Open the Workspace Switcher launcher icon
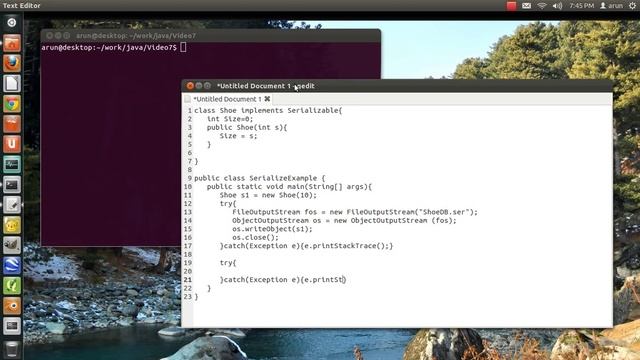Screen dimensions: 640x360 coord(12,326)
